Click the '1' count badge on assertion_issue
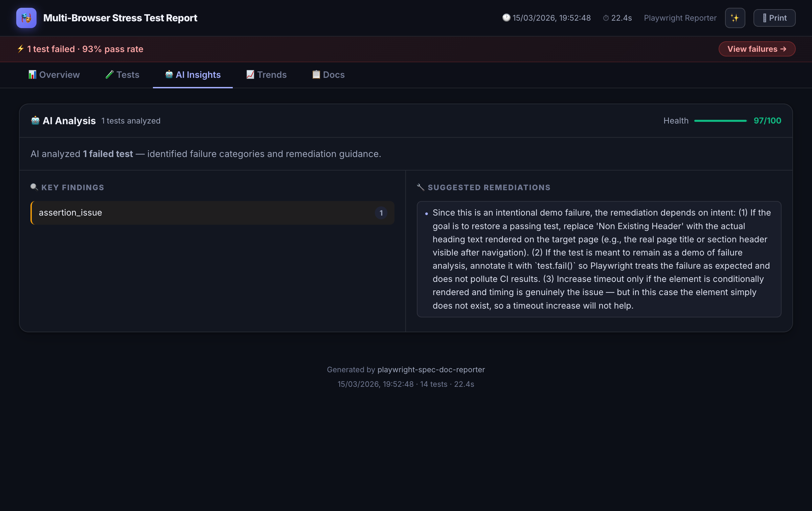The image size is (812, 511). click(x=381, y=213)
